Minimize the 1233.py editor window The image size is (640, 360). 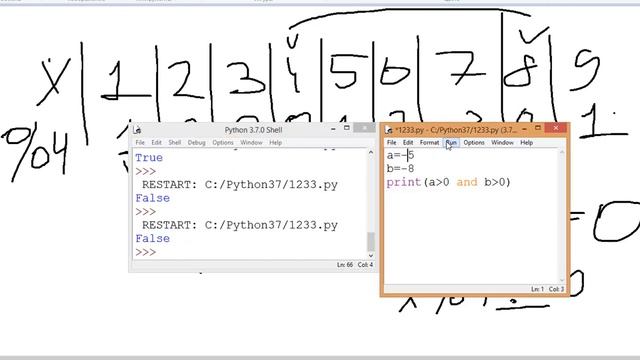click(x=524, y=129)
